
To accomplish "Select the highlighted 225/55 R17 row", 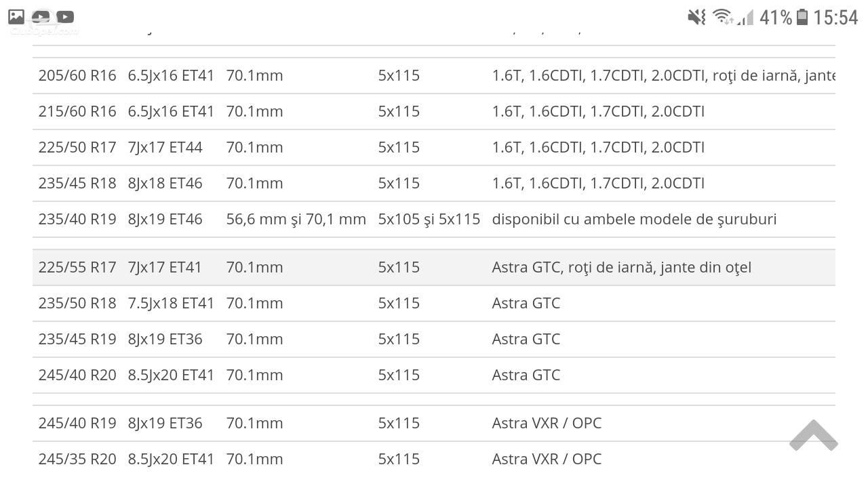I will (x=434, y=267).
